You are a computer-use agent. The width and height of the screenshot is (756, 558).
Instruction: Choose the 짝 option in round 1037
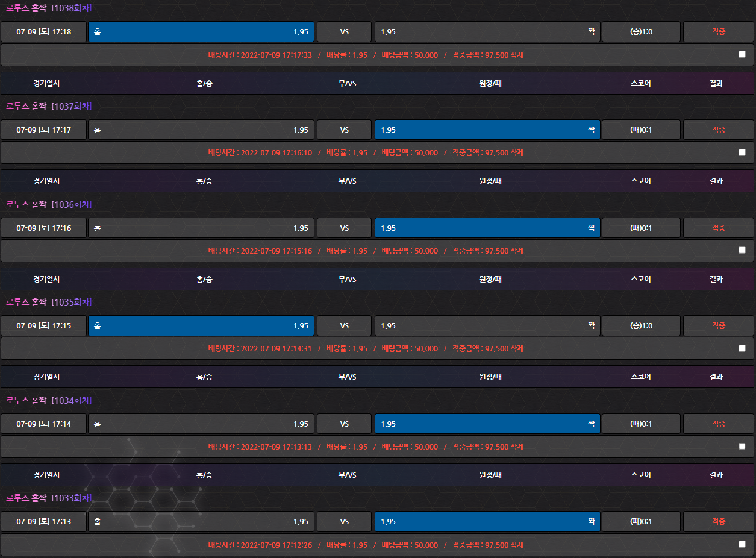tap(487, 130)
